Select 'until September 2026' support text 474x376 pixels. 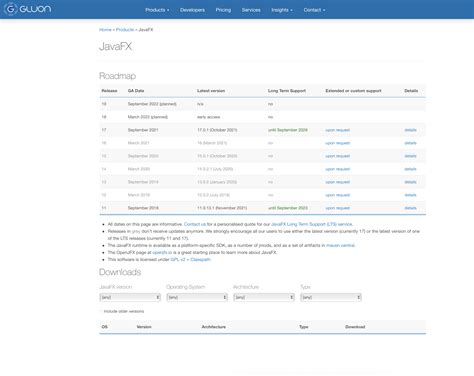288,130
